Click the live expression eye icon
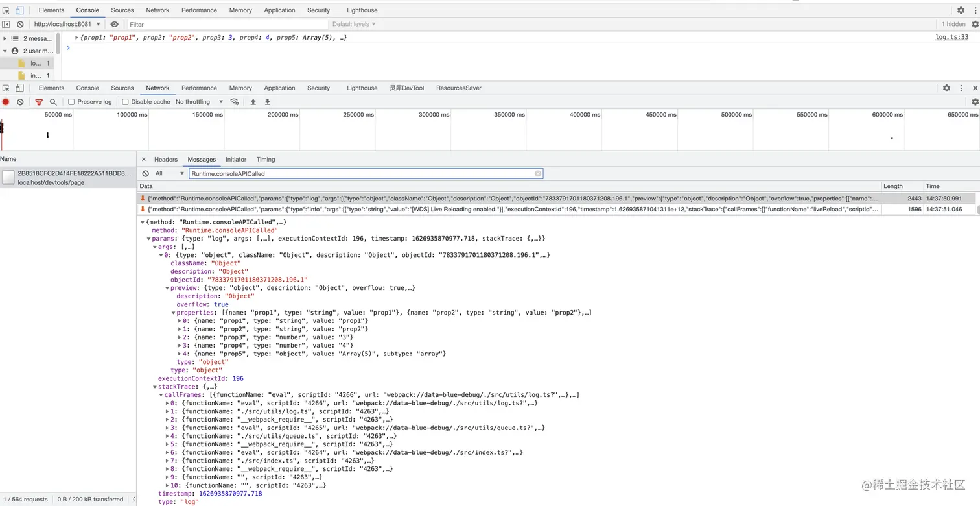 point(115,24)
